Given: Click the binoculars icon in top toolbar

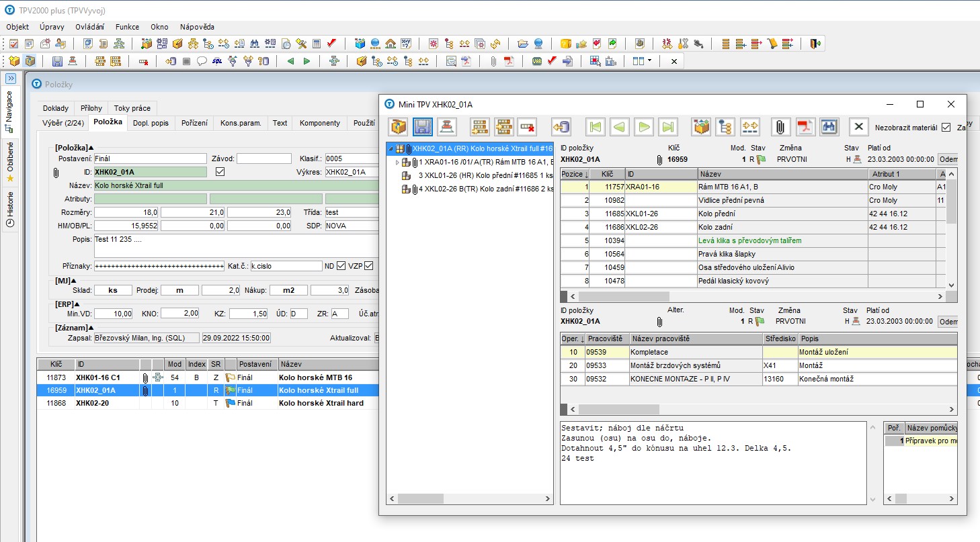Looking at the screenshot, I should coord(254,44).
